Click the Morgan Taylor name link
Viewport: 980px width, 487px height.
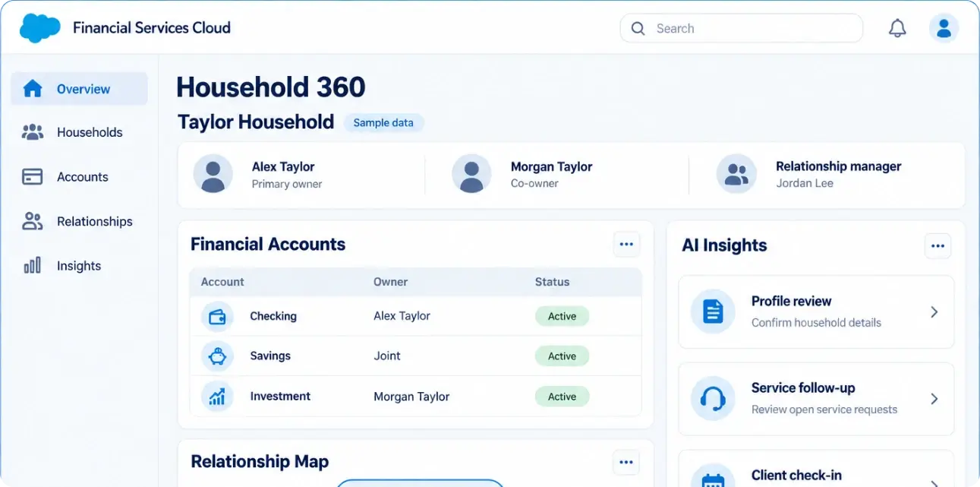point(551,166)
